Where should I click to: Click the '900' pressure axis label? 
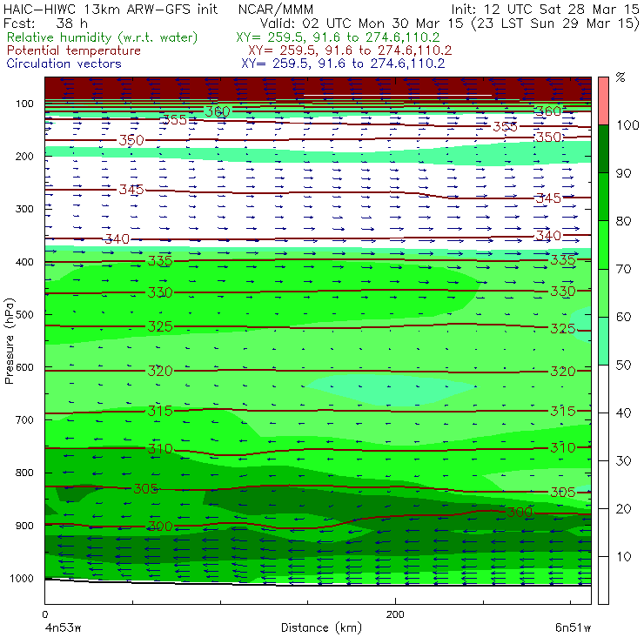tap(24, 526)
